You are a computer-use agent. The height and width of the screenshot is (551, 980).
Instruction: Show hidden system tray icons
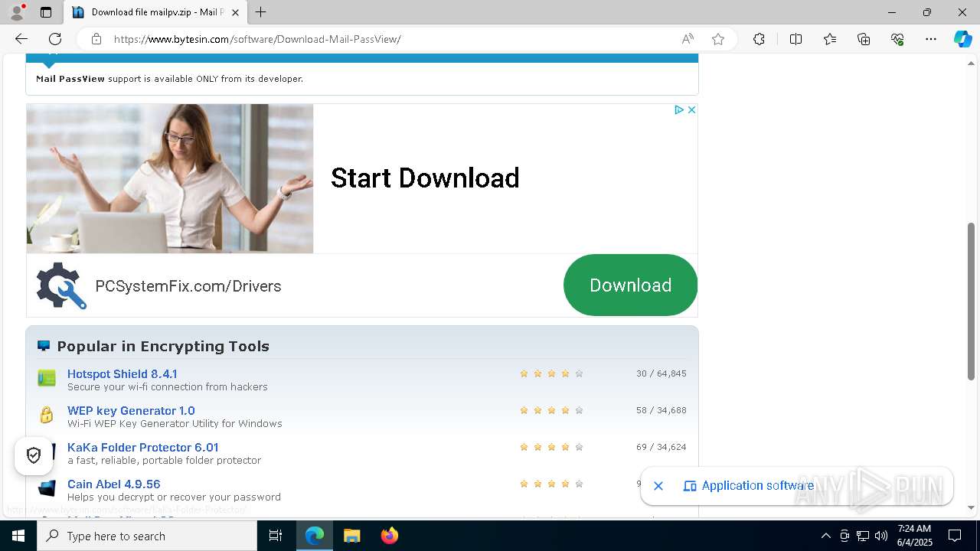[825, 536]
